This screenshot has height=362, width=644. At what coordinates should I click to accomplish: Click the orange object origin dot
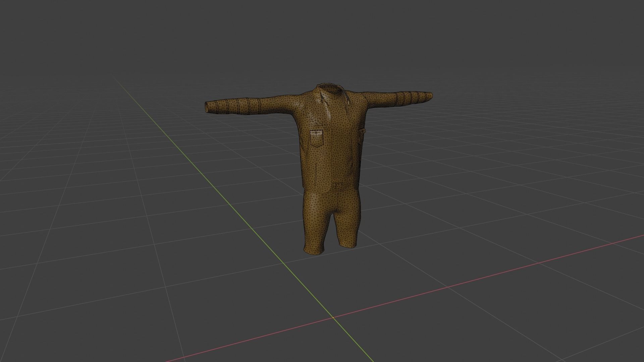click(333, 318)
